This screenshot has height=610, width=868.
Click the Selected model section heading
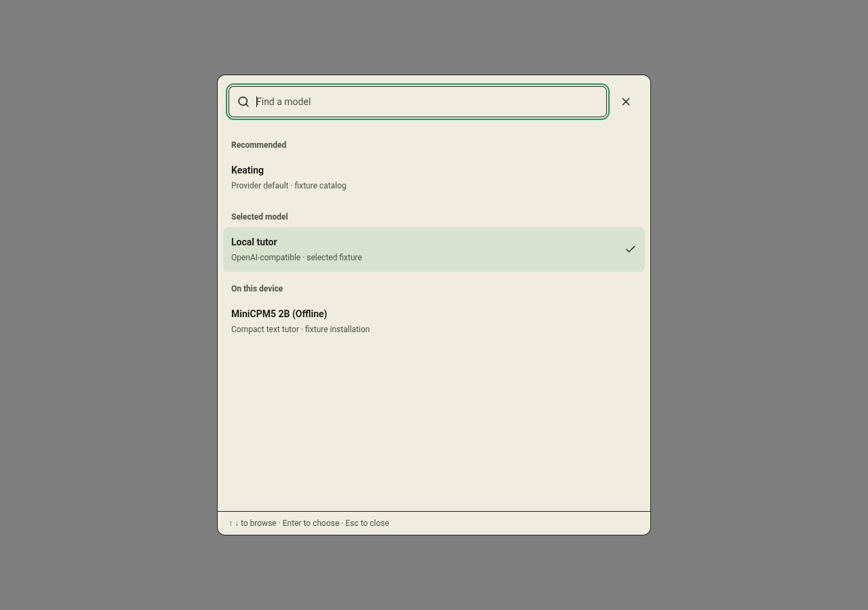pos(259,217)
